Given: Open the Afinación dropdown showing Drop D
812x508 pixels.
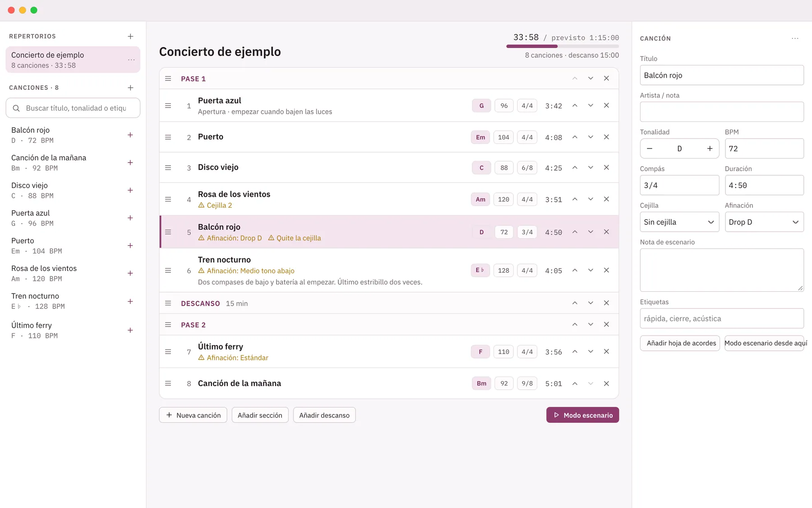Looking at the screenshot, I should click(764, 222).
